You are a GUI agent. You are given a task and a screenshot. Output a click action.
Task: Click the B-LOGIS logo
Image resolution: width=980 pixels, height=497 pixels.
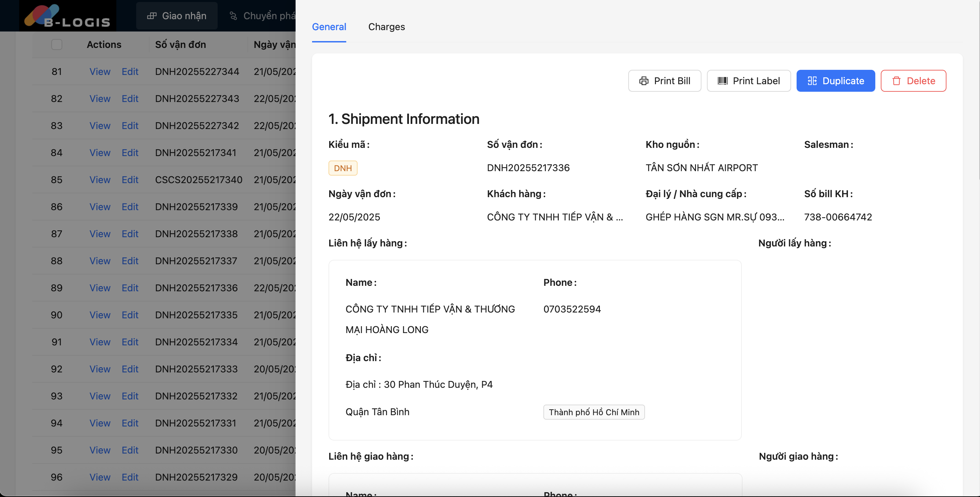coord(67,16)
